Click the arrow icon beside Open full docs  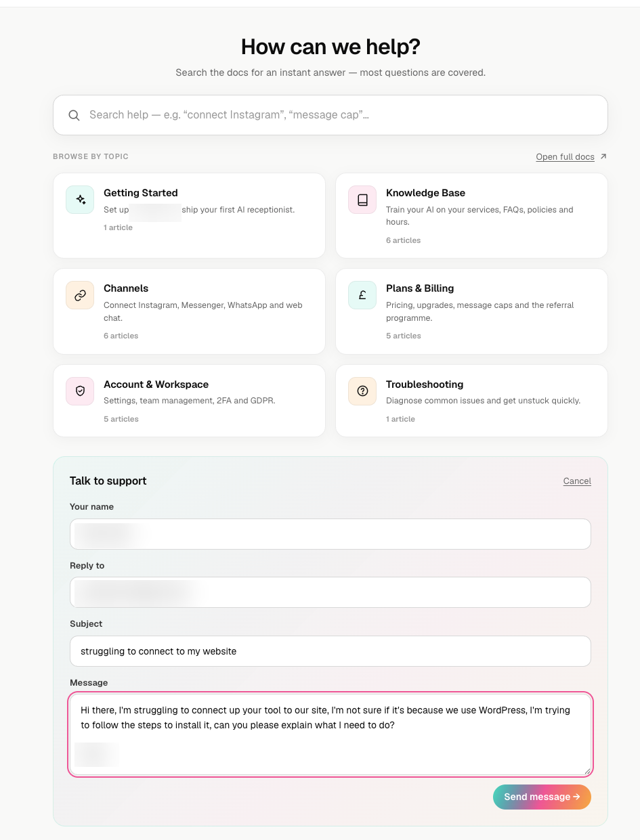603,156
